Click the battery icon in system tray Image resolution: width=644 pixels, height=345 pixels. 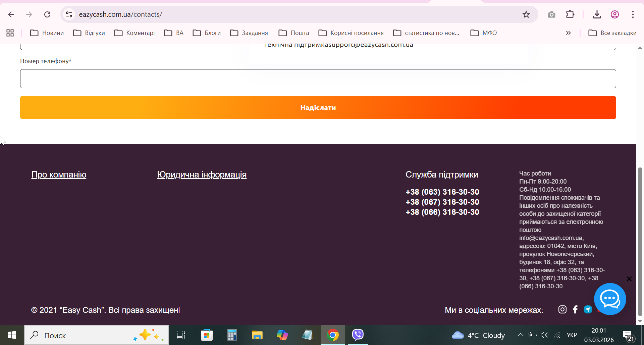(x=532, y=335)
